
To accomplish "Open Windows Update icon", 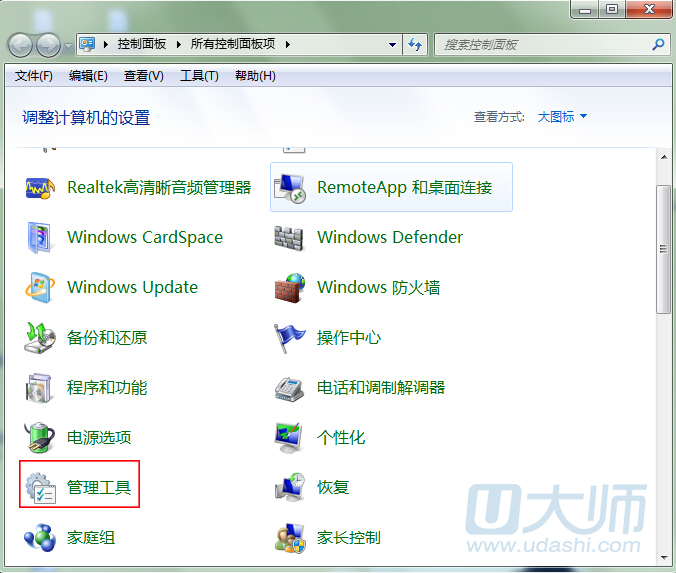I will (x=40, y=287).
